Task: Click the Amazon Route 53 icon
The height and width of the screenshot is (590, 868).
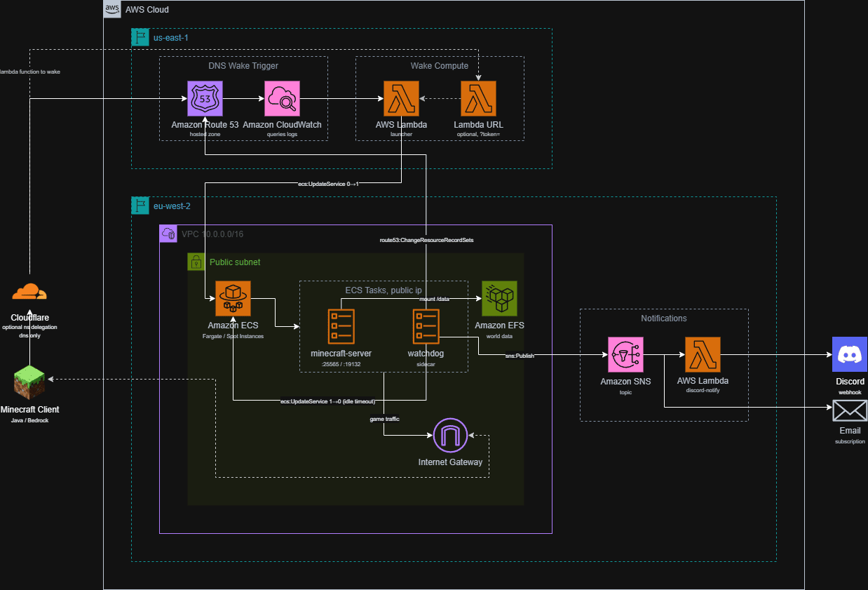Action: pos(205,99)
